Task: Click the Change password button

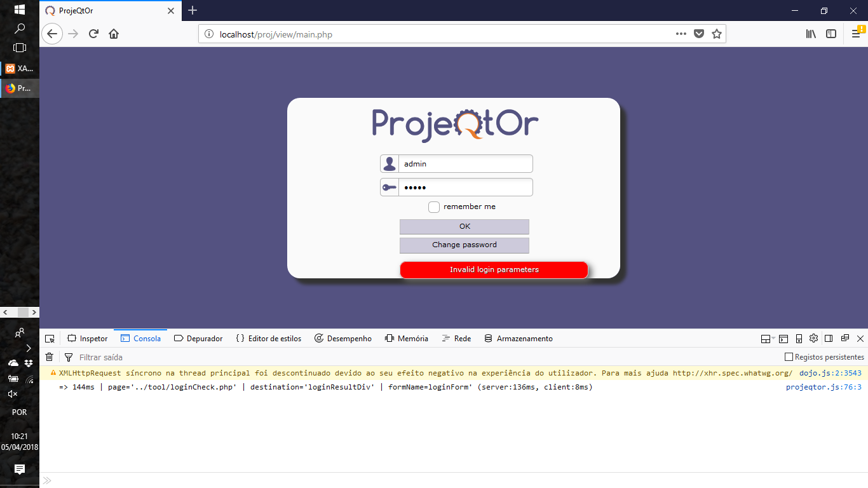Action: pos(465,245)
